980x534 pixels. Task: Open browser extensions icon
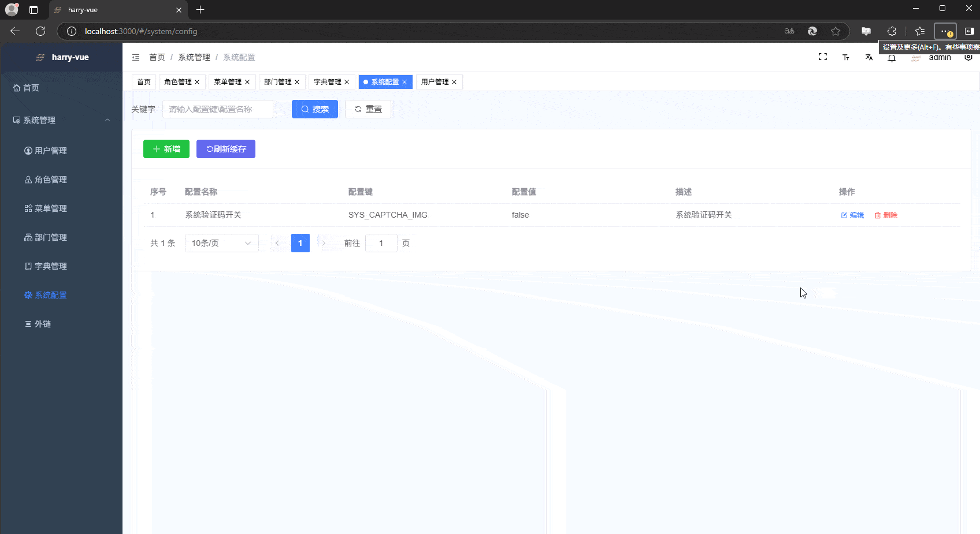click(892, 31)
